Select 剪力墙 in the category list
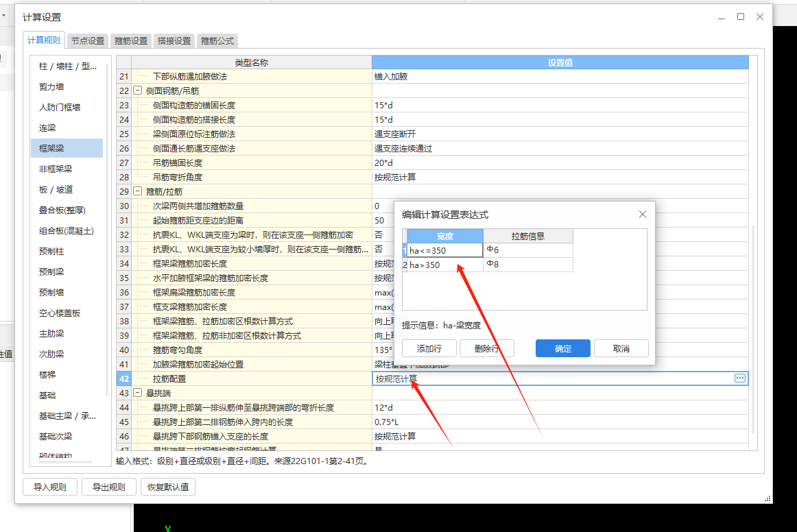Screen dimensions: 797x532 tap(67, 87)
